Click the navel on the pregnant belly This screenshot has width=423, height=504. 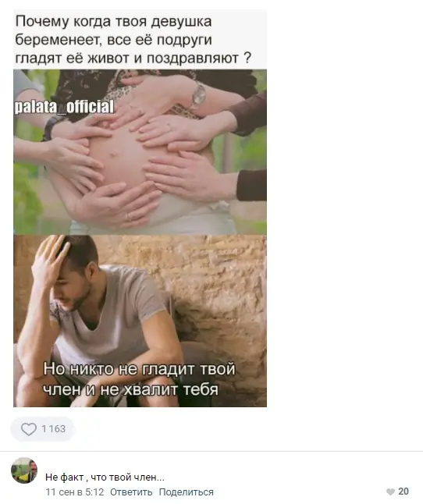pos(113,154)
